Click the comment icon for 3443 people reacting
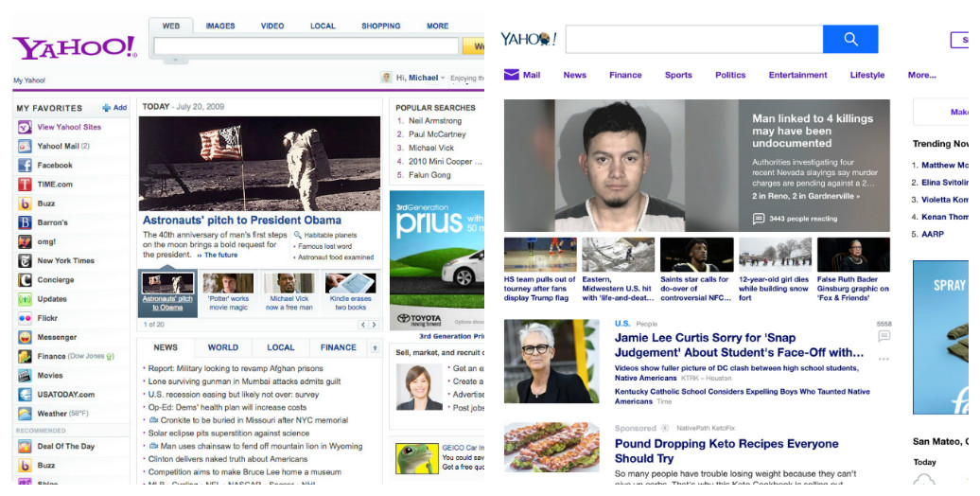This screenshot has width=980, height=496. (x=758, y=219)
